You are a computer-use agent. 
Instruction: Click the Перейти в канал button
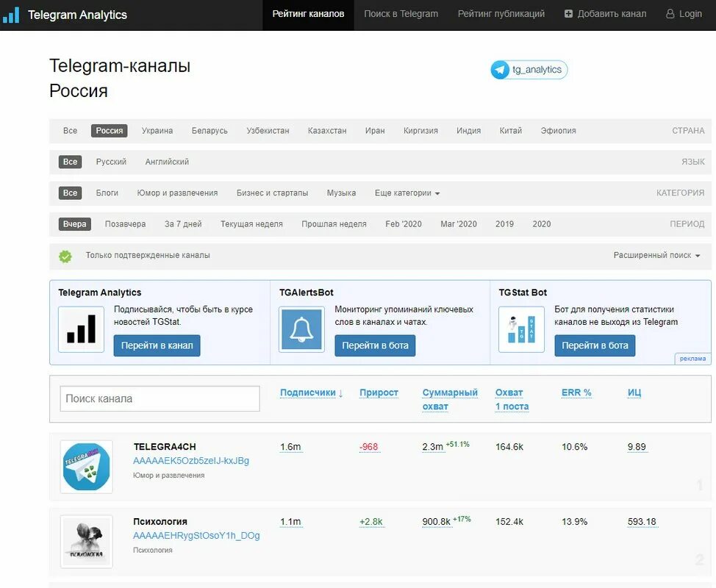click(157, 345)
